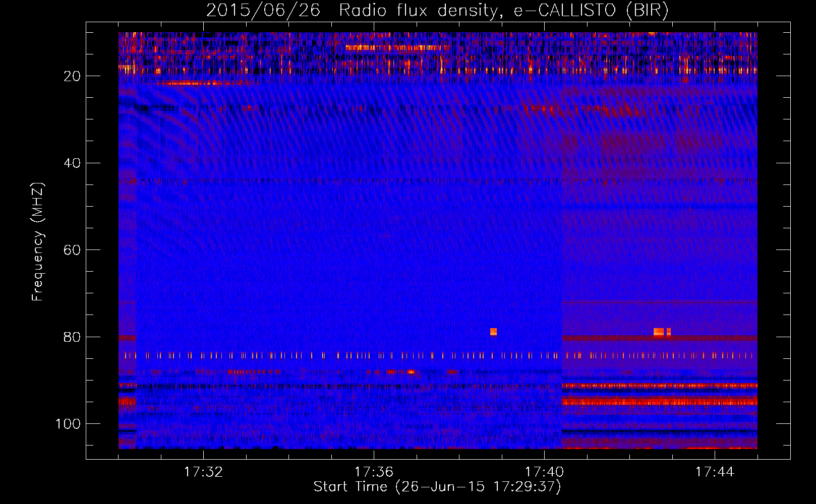Click the 80 MHz frequency tick label
The image size is (816, 504).
(x=73, y=337)
